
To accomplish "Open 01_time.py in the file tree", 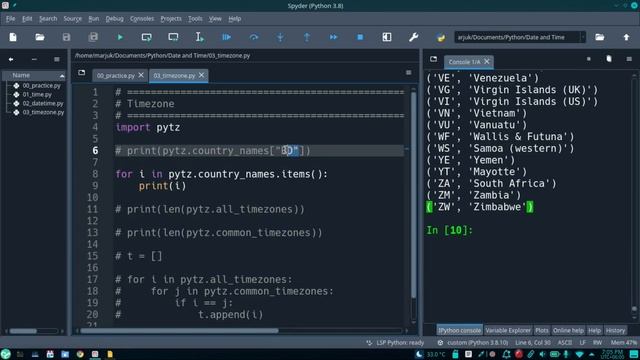I will click(x=37, y=95).
